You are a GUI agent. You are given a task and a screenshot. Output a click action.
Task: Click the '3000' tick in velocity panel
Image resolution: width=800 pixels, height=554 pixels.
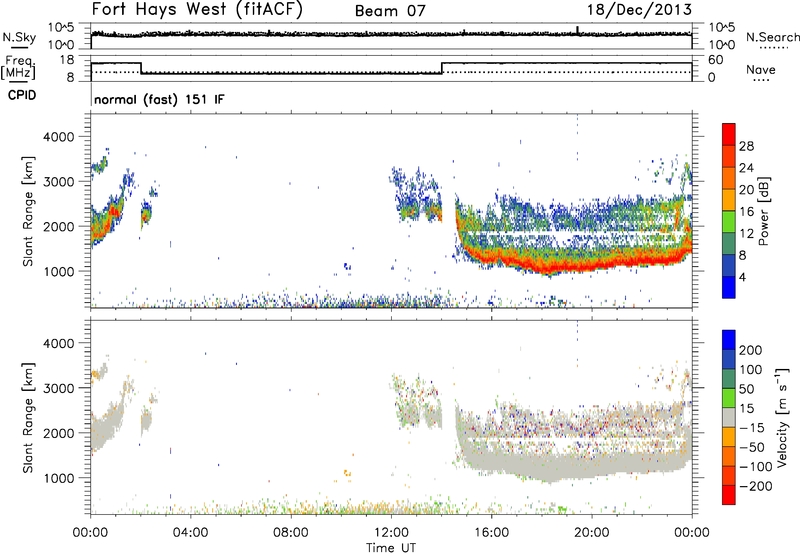[59, 388]
